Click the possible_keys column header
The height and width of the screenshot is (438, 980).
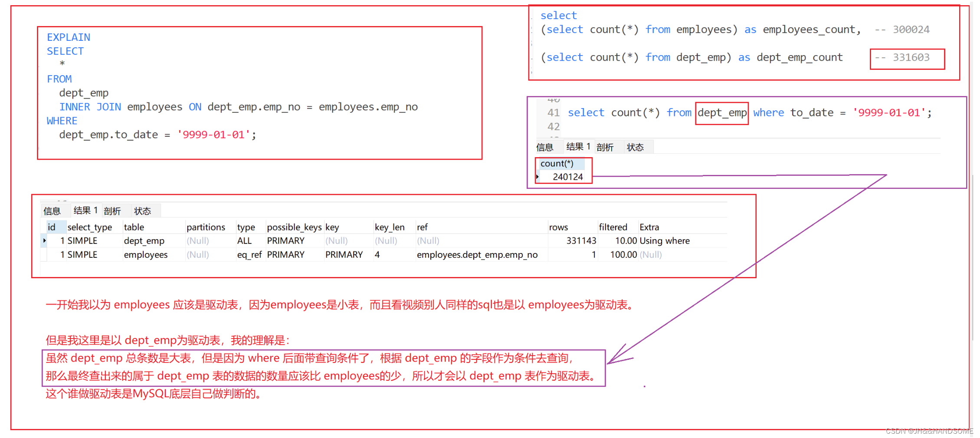coord(294,227)
